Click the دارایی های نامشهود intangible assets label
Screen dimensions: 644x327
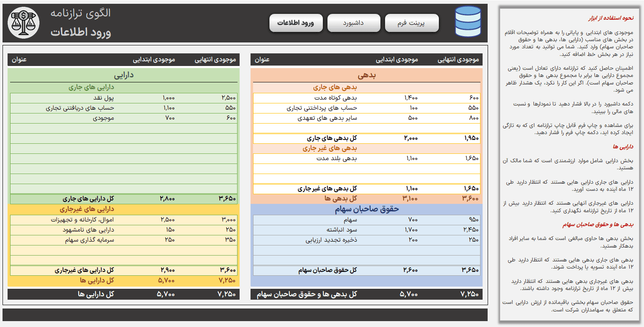88,230
